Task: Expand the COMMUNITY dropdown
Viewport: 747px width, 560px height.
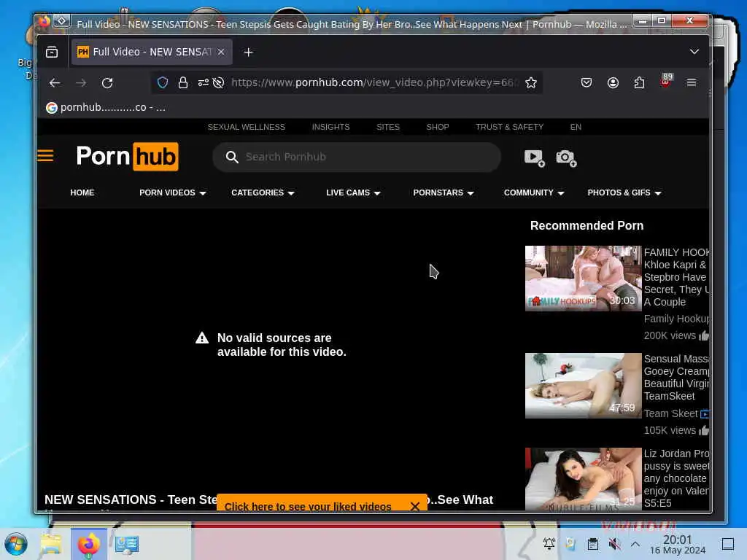Action: pos(534,192)
